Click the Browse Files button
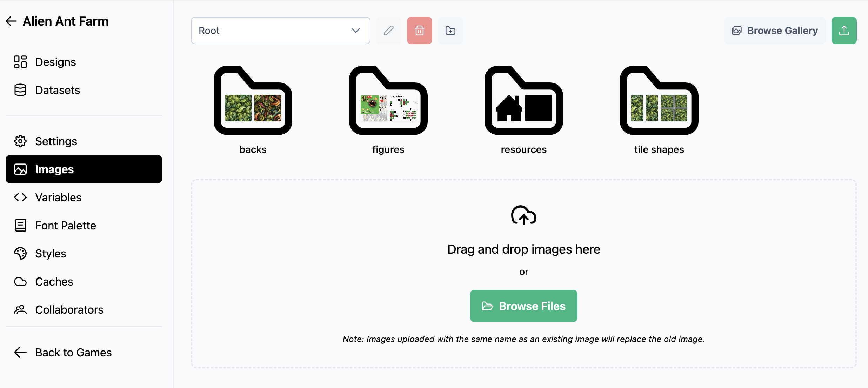 (x=523, y=306)
